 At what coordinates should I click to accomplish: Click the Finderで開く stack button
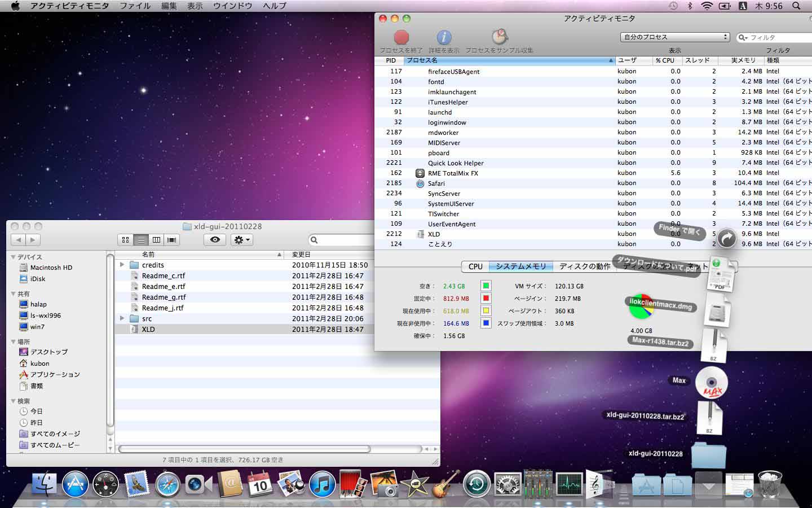727,239
